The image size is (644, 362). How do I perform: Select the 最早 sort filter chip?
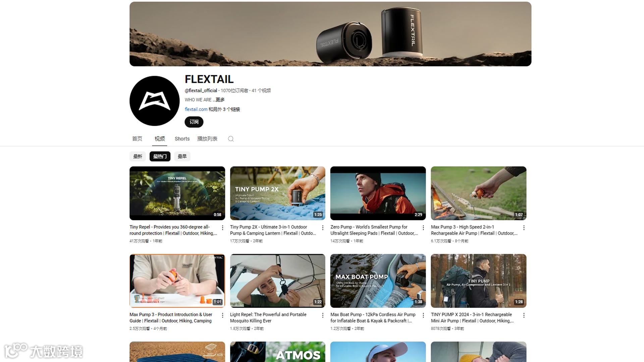182,156
